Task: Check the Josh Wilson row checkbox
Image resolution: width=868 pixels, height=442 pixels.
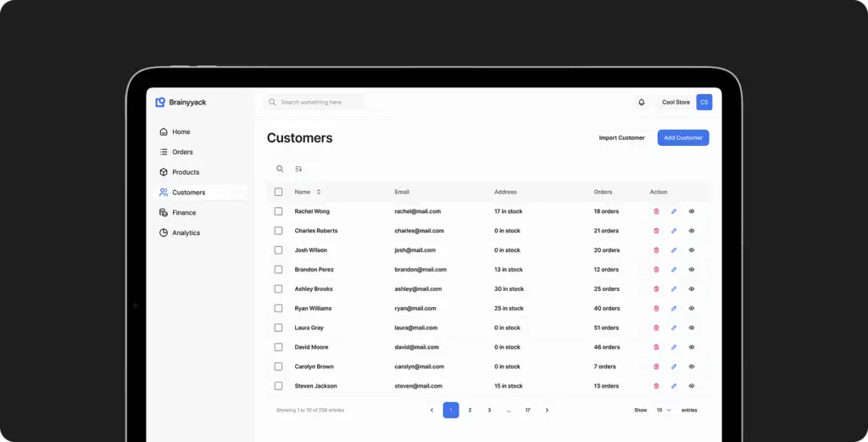Action: click(278, 249)
